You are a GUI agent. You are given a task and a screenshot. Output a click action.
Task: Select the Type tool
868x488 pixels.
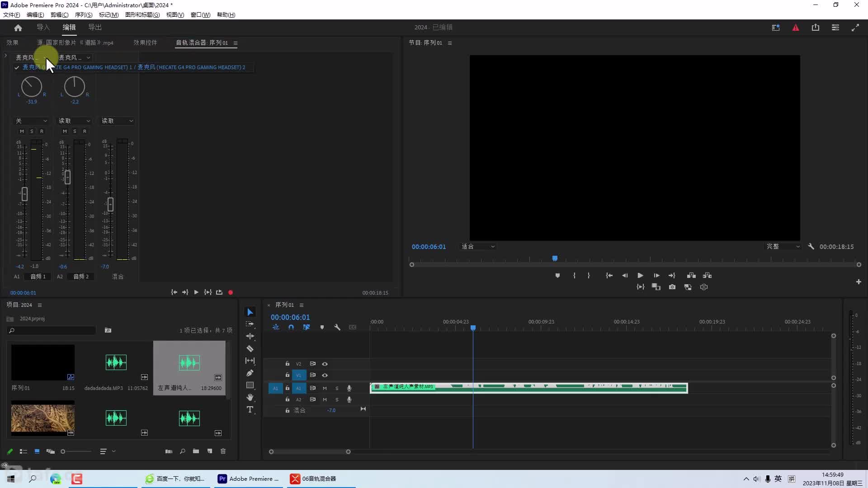click(250, 409)
